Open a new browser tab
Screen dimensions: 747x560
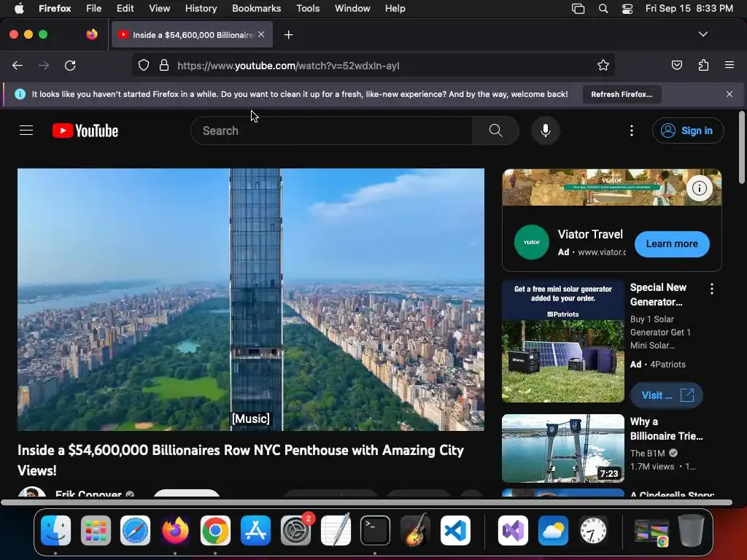[x=288, y=35]
